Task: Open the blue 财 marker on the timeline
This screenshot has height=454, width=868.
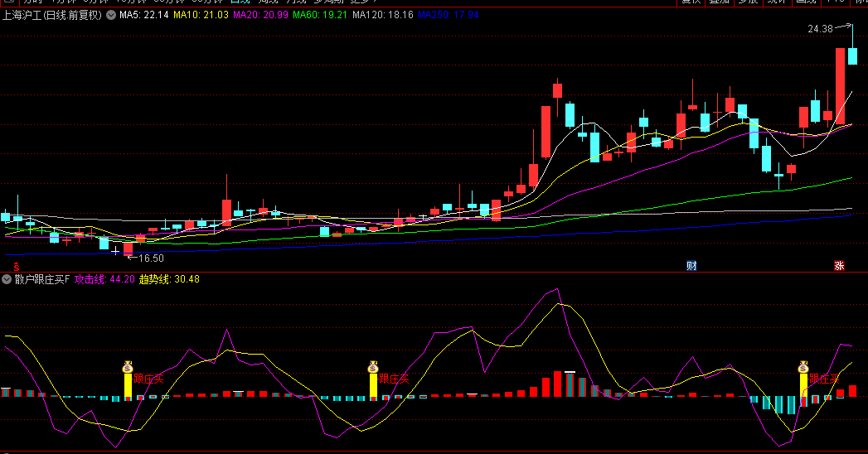Action: pyautogui.click(x=691, y=266)
